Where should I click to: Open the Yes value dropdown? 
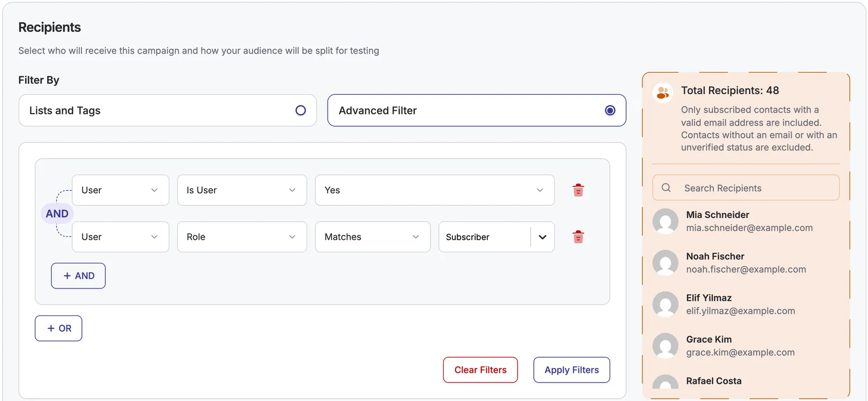pyautogui.click(x=435, y=190)
